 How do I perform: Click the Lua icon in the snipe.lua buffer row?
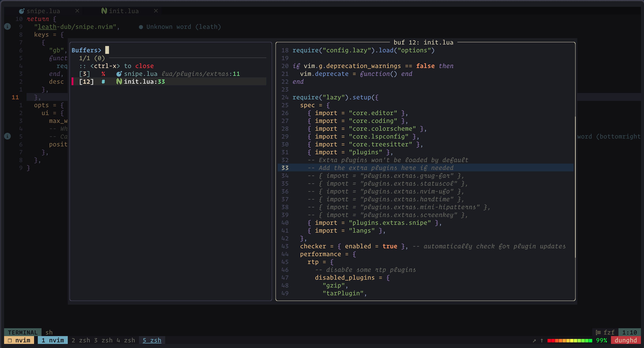[119, 74]
